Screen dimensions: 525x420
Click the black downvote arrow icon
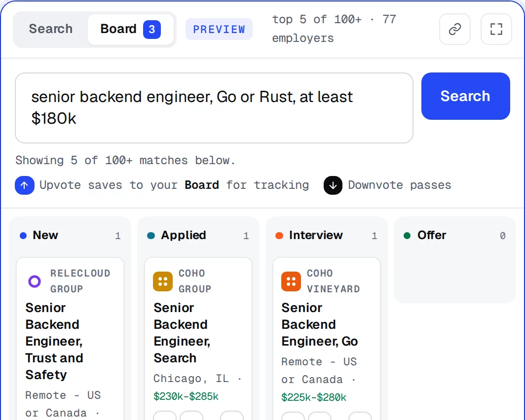[x=333, y=185]
